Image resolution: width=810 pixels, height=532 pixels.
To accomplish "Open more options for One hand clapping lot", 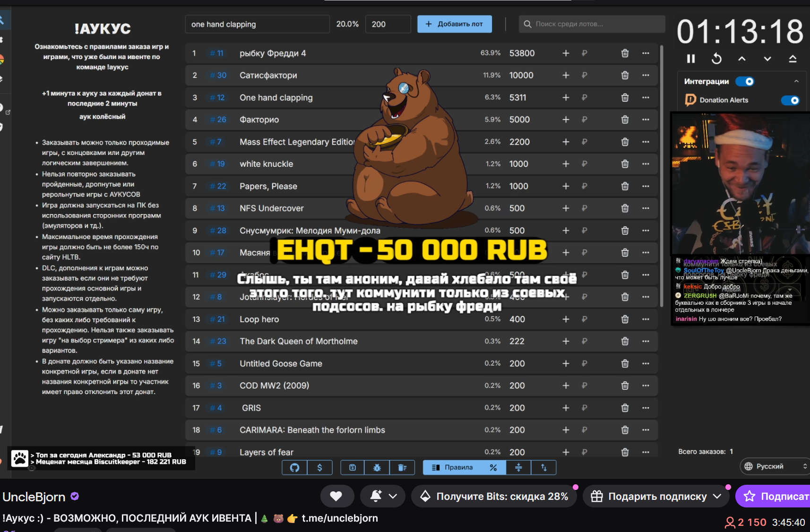I will point(646,98).
